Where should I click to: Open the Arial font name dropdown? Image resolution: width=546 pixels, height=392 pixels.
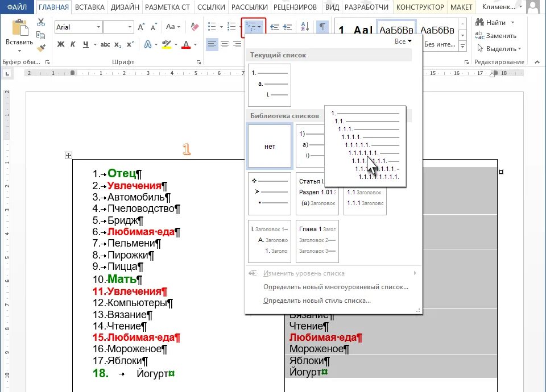[99, 27]
